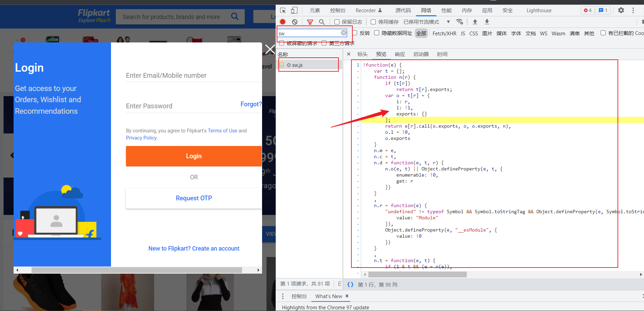Click New to Flipkart? Create an account
644x311 pixels.
pos(194,249)
